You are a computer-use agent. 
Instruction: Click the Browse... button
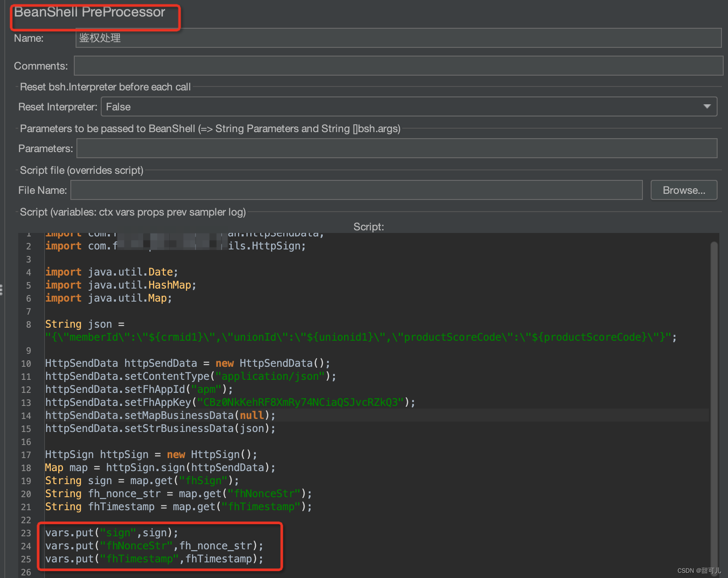(x=684, y=190)
